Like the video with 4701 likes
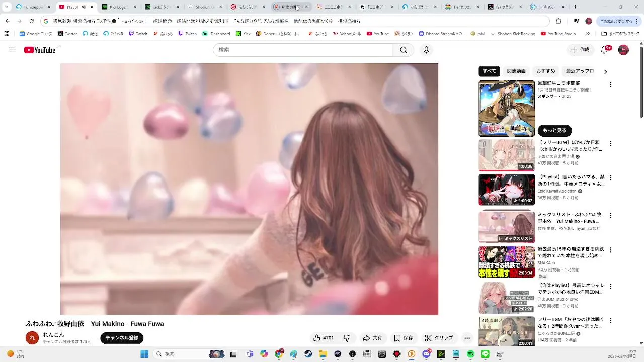Screen dimensions: 644x362 pyautogui.click(x=324, y=338)
